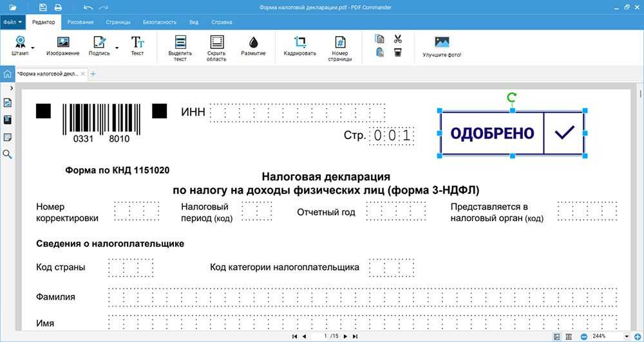Click the Скрыть область tool
The width and height of the screenshot is (644, 342).
click(x=216, y=43)
